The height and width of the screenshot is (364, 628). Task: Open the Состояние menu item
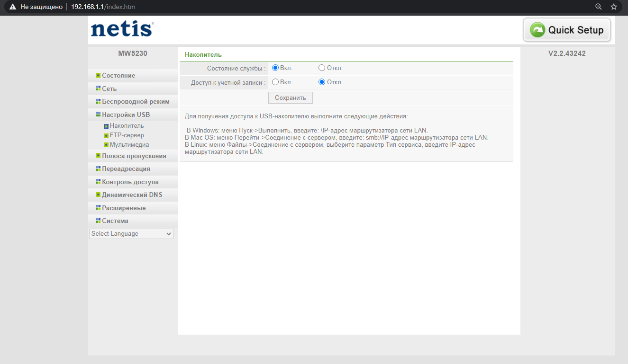(x=118, y=75)
